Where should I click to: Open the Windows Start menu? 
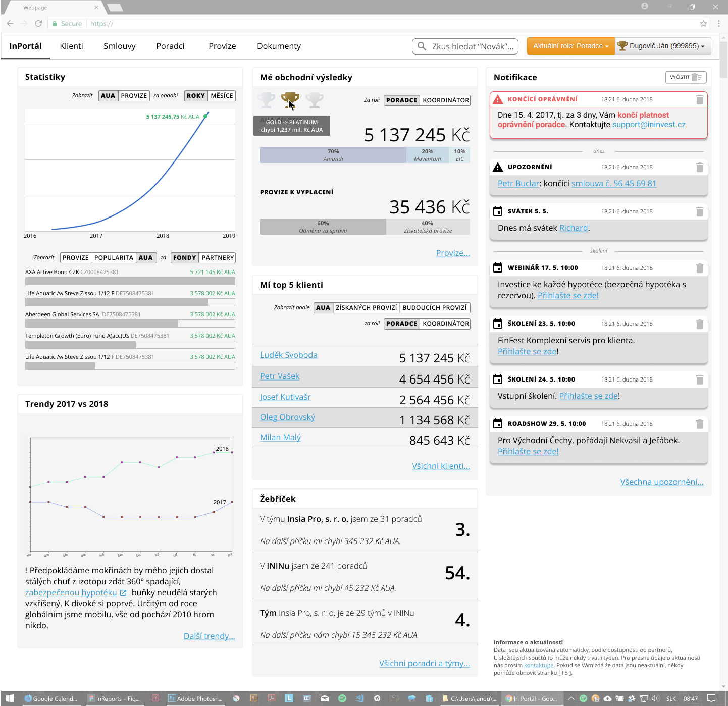(x=10, y=698)
